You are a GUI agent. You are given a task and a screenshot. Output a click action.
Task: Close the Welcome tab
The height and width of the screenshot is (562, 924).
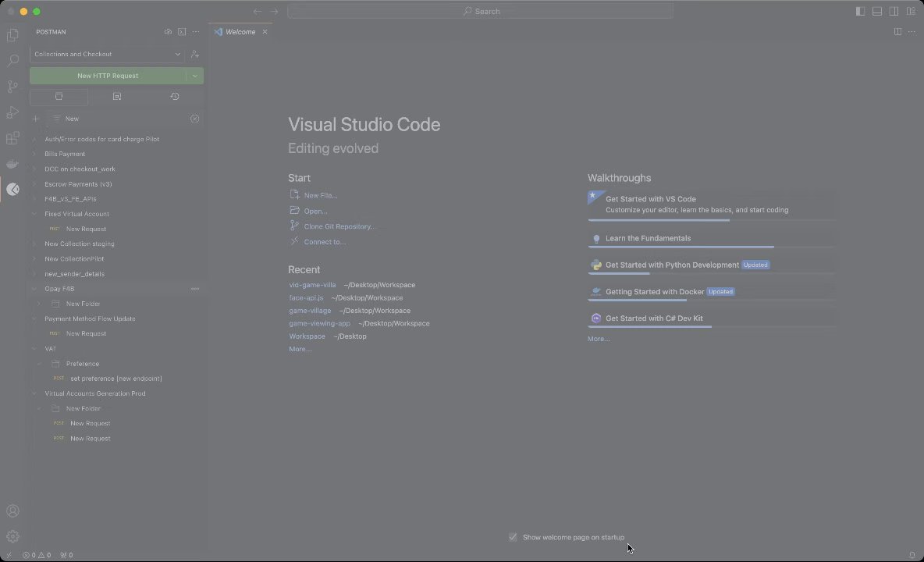click(265, 32)
